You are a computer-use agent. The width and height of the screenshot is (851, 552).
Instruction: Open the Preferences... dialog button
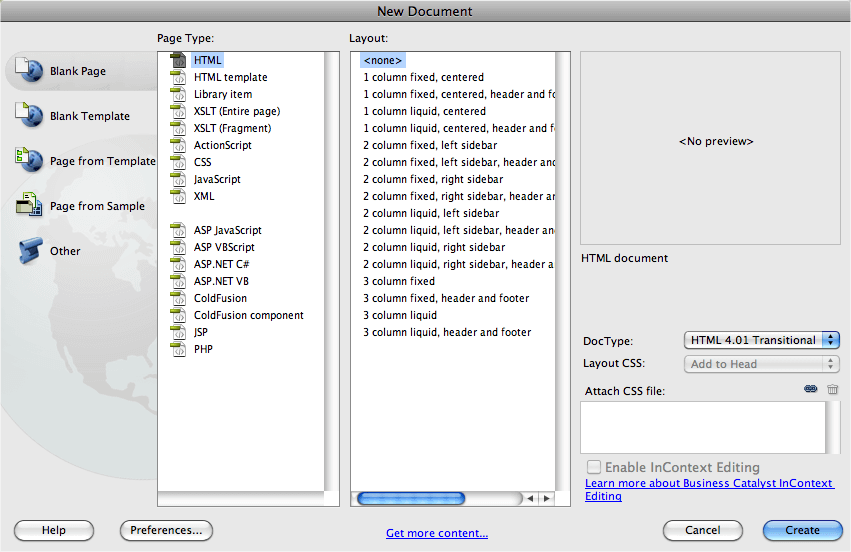(x=166, y=530)
